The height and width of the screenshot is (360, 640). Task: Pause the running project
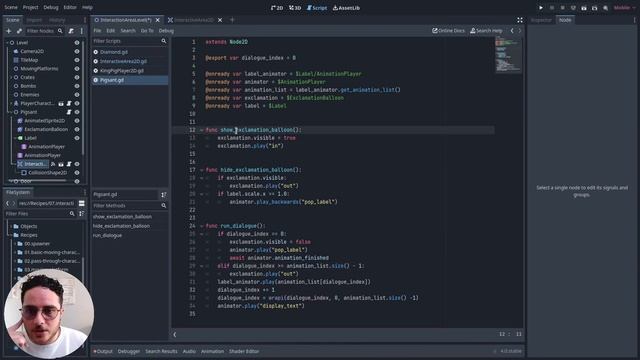point(552,8)
